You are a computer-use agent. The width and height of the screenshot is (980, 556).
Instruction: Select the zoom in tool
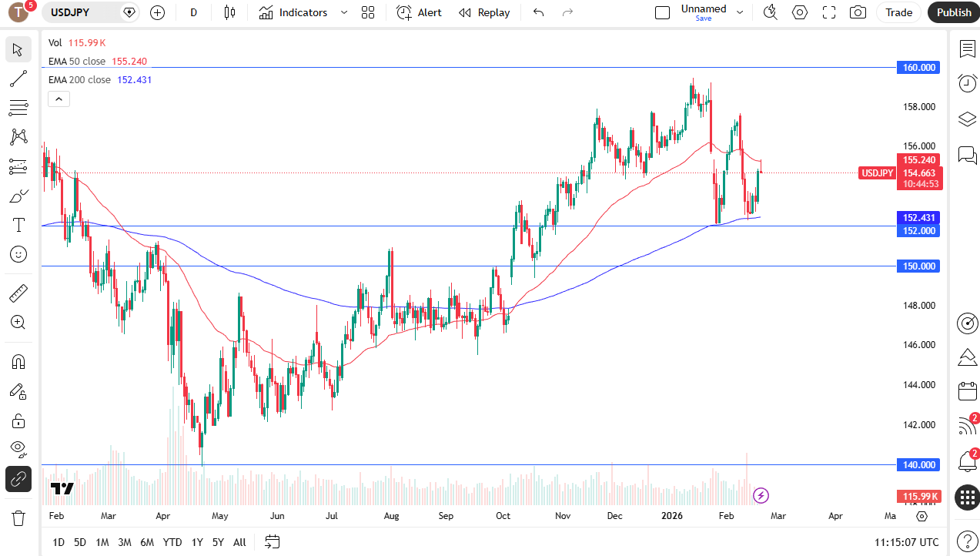[18, 322]
